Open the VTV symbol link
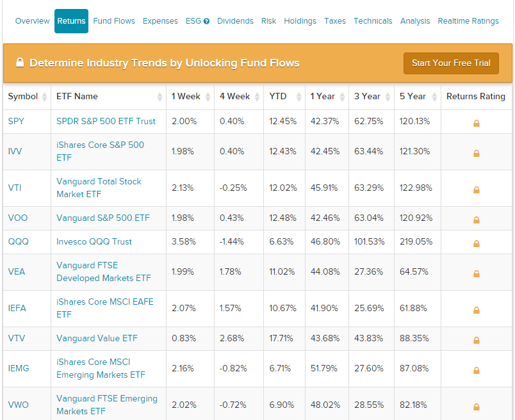Screen dimensions: 515x420 point(17,338)
